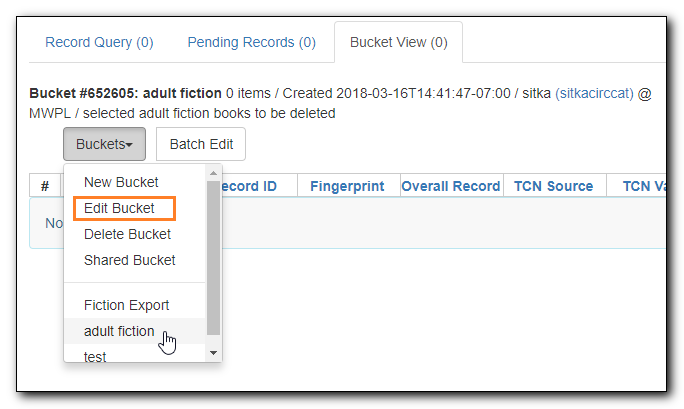Switch to the Record Query tab
The image size is (684, 409).
pyautogui.click(x=99, y=42)
